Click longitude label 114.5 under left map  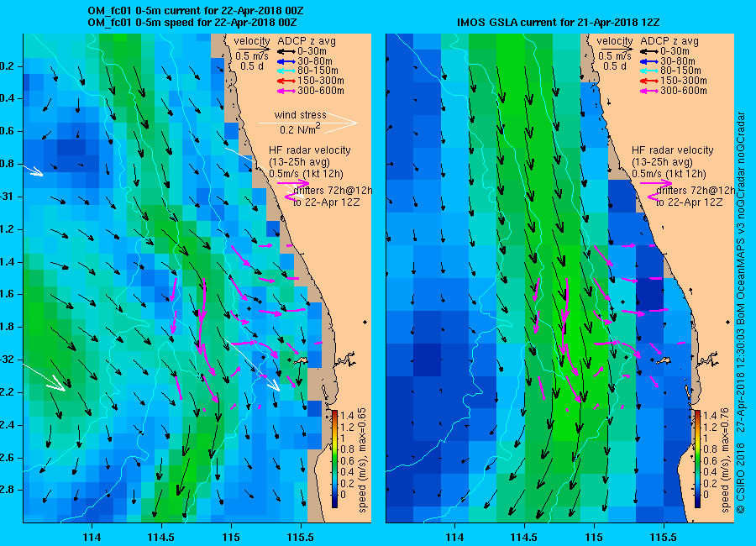pyautogui.click(x=161, y=538)
